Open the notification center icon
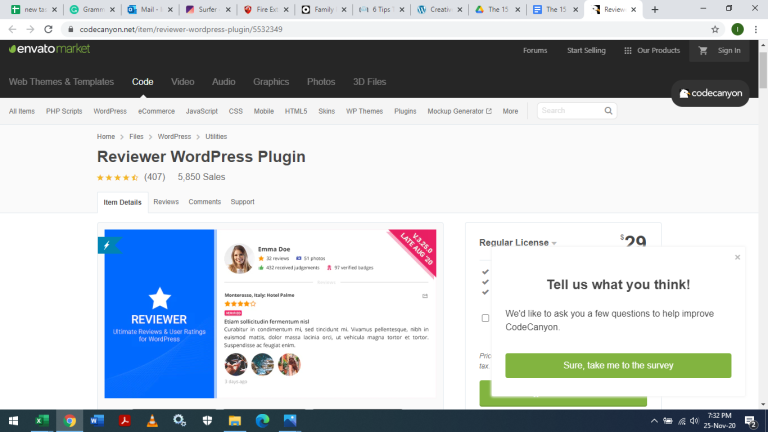This screenshot has width=768, height=432. point(750,421)
